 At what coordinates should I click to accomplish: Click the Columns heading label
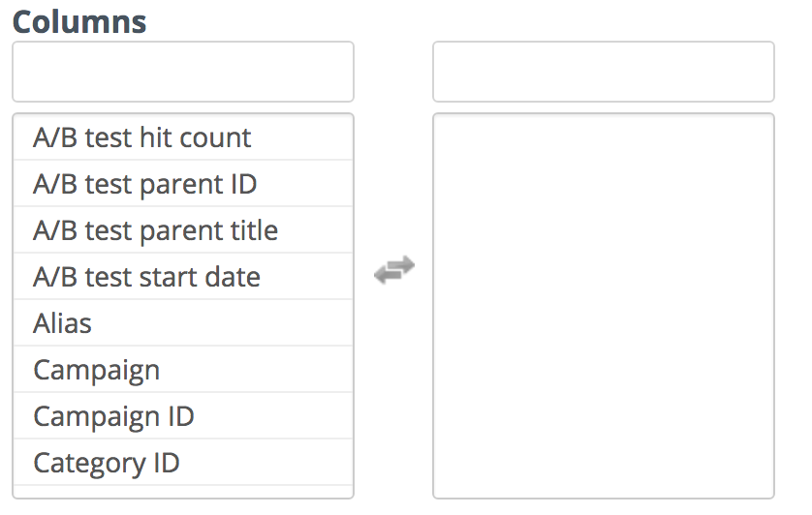click(x=79, y=22)
